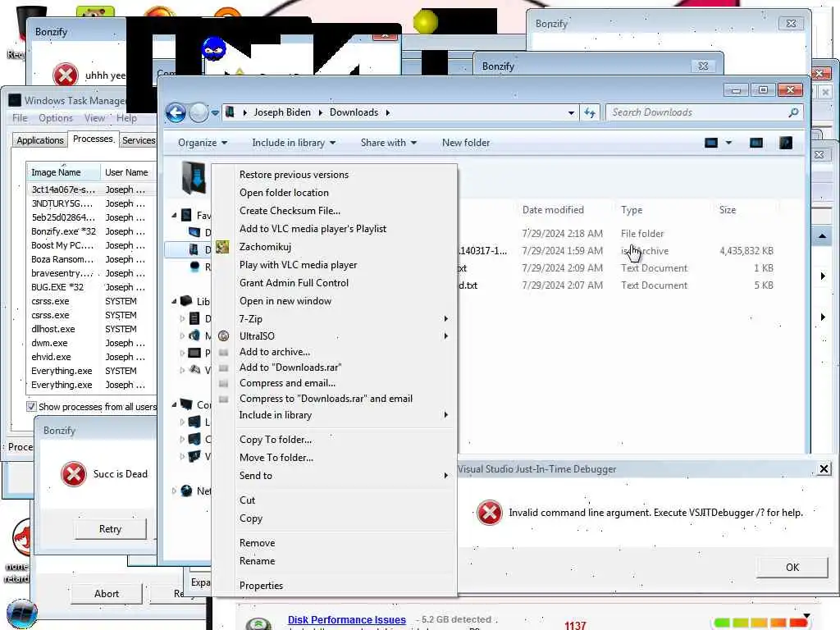The width and height of the screenshot is (840, 630).
Task: Click the Network globe icon
Action: 186,491
